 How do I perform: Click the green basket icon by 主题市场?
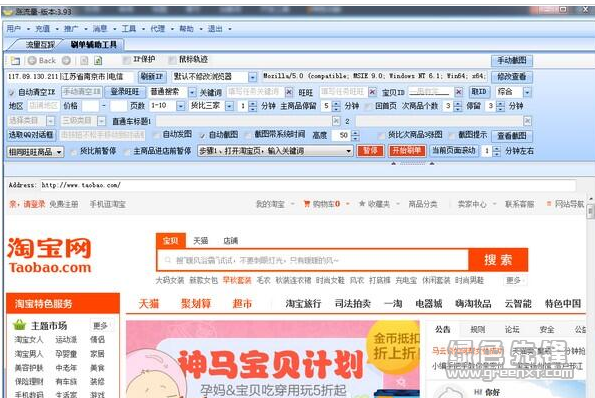[19, 325]
